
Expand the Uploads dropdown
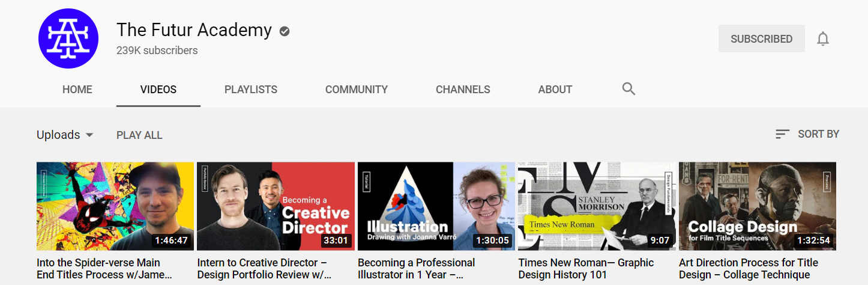65,135
